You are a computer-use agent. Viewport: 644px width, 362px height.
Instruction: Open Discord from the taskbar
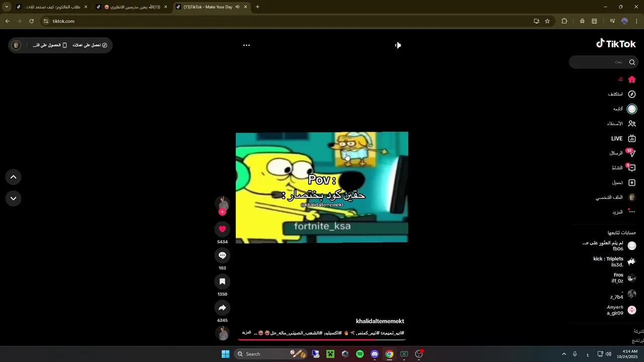coord(374,354)
